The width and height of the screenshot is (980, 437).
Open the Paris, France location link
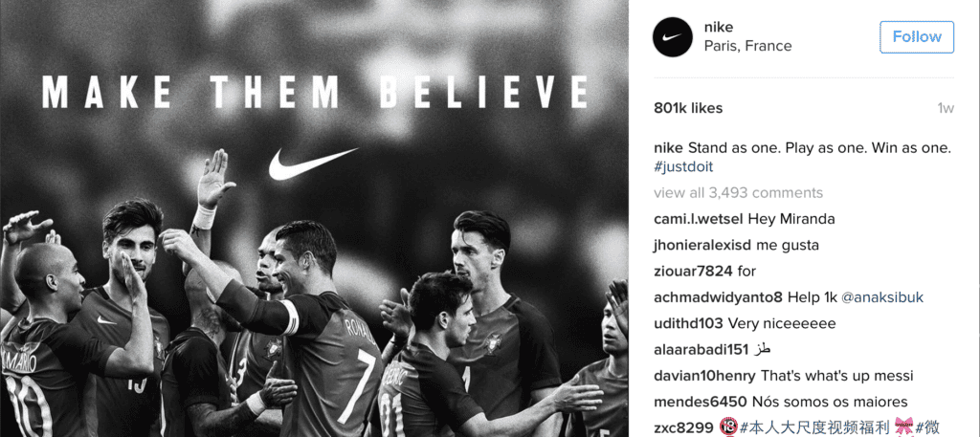tap(747, 46)
